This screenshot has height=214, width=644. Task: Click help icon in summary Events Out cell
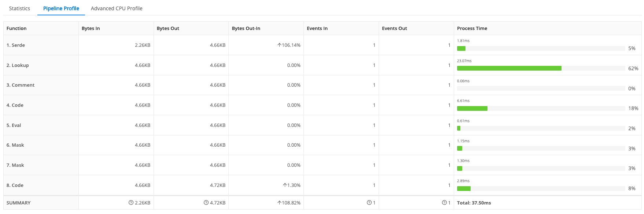(444, 203)
